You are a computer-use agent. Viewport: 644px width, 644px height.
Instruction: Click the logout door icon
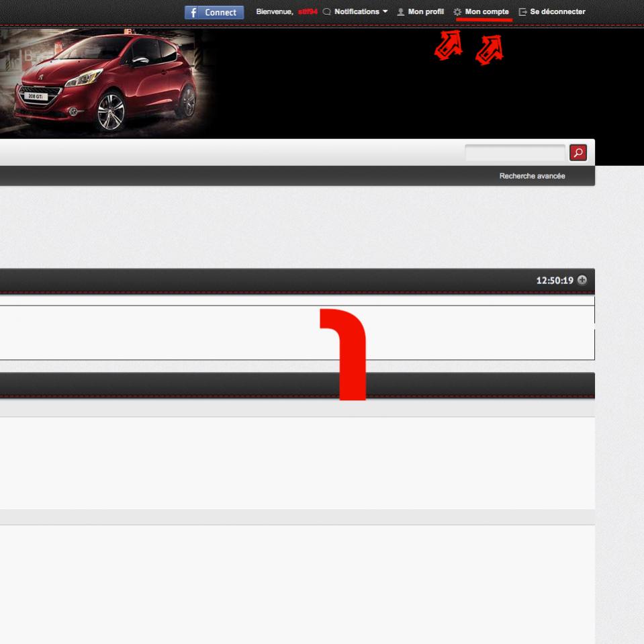pyautogui.click(x=522, y=12)
